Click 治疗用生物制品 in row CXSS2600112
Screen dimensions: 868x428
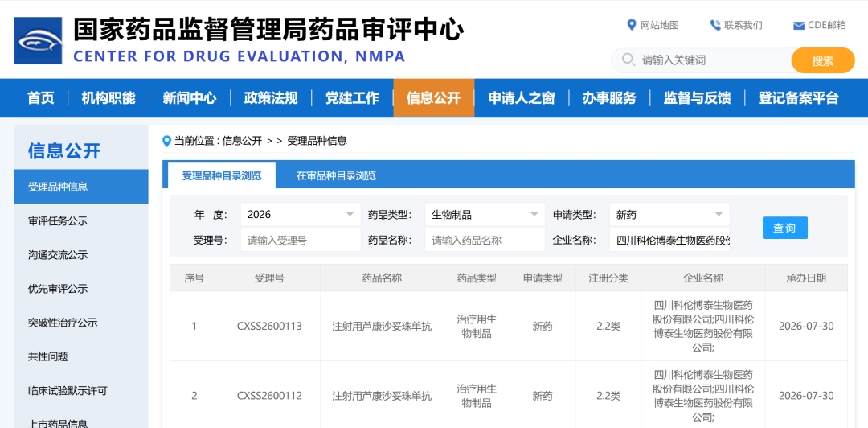(x=477, y=396)
